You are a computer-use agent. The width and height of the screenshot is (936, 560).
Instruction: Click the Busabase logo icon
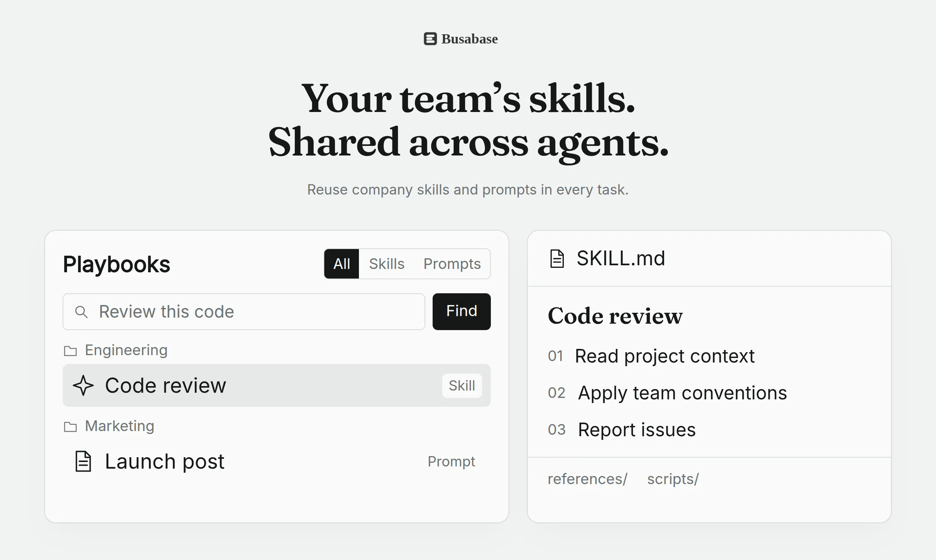click(430, 39)
